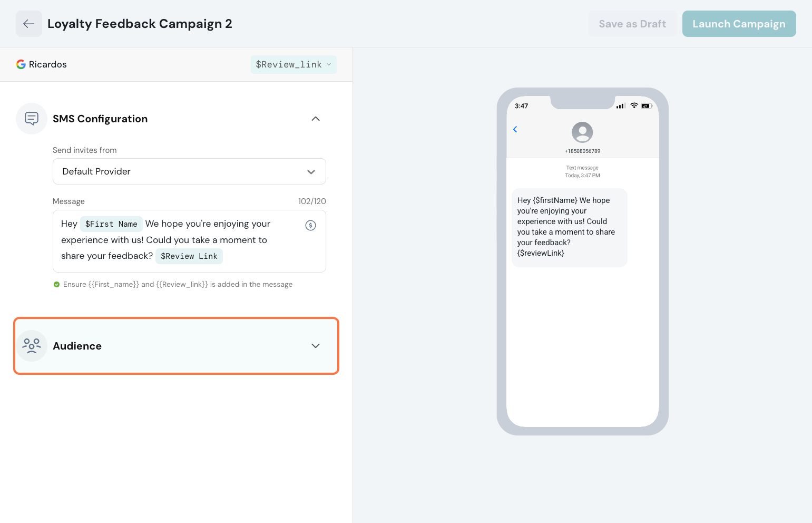Expand the Audience section
The height and width of the screenshot is (523, 812).
[316, 346]
